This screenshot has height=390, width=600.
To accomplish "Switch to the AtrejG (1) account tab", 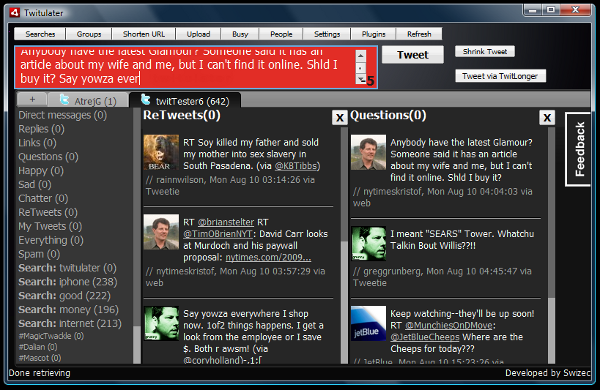I will tap(88, 100).
